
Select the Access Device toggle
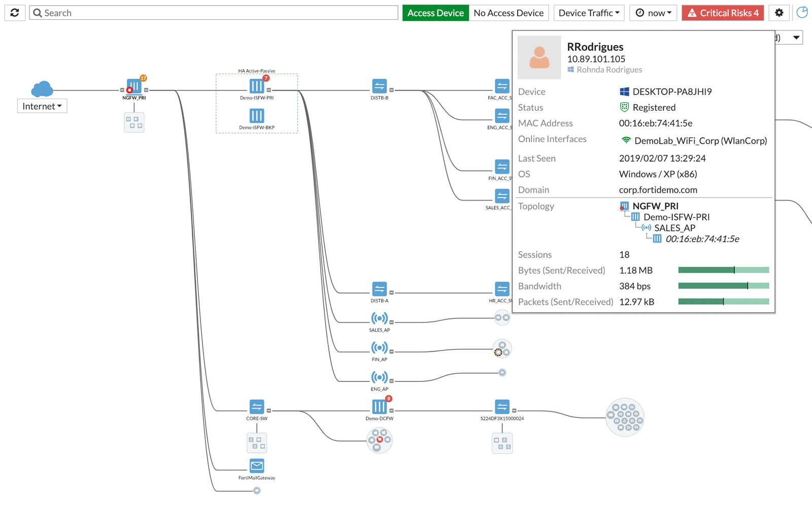tap(435, 13)
